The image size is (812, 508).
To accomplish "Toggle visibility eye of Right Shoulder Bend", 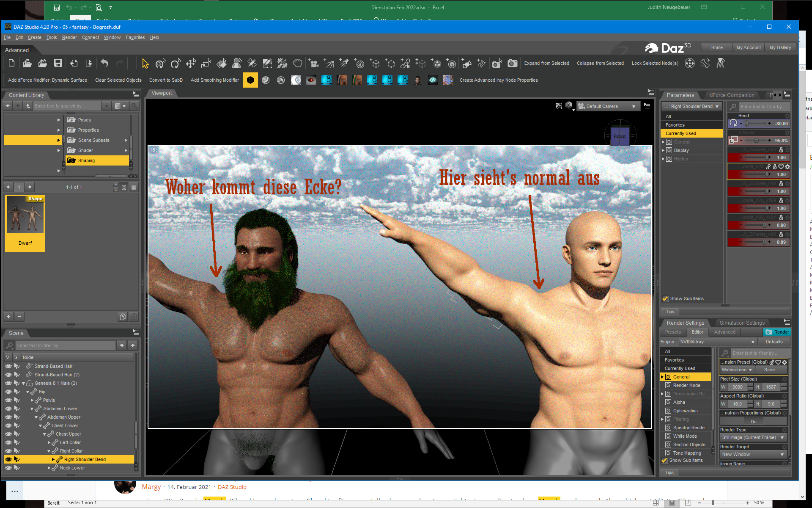I will tap(8, 459).
